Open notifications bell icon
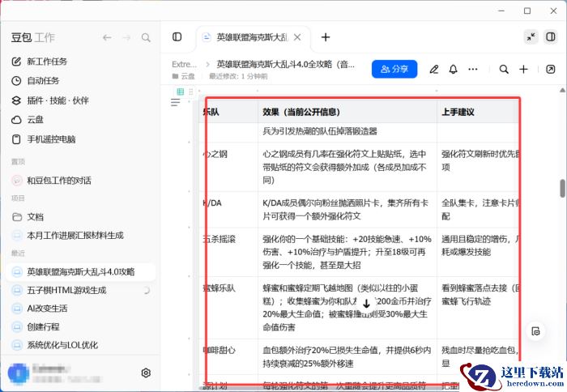 click(x=453, y=69)
